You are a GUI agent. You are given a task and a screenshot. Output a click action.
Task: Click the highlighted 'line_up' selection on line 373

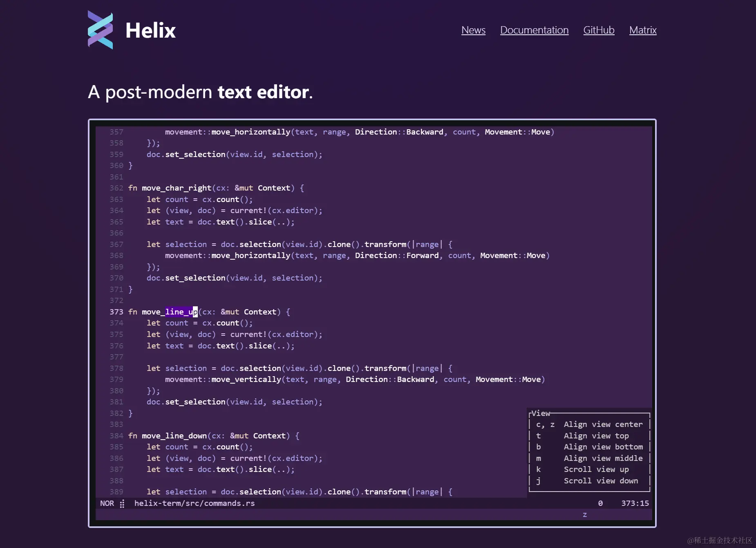(x=181, y=312)
